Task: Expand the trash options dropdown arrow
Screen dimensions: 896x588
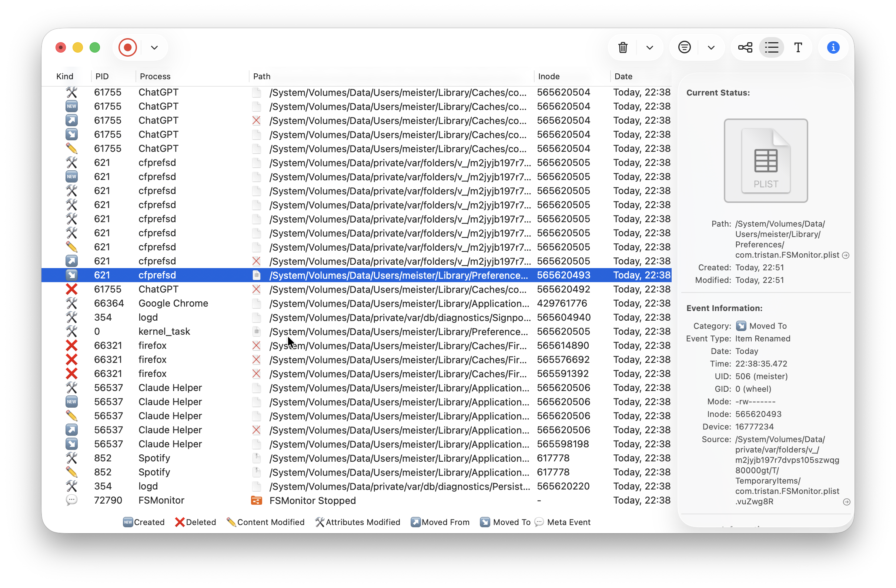Action: point(650,48)
